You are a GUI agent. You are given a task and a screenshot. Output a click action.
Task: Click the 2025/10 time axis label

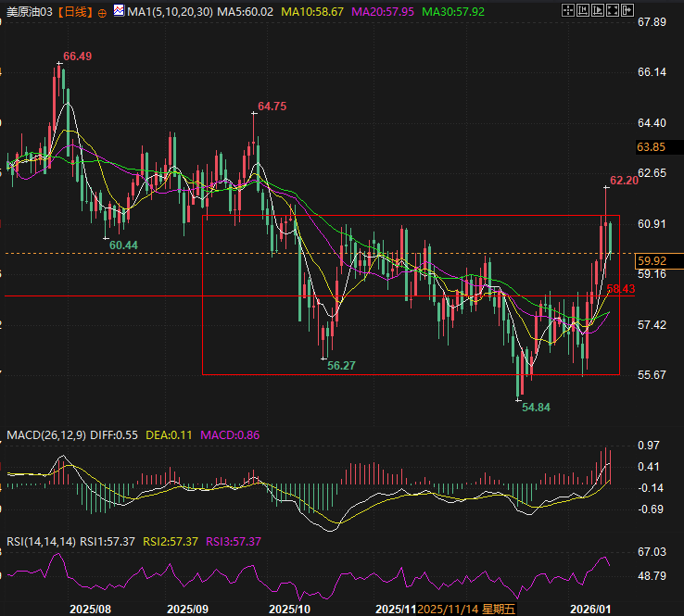[290, 609]
